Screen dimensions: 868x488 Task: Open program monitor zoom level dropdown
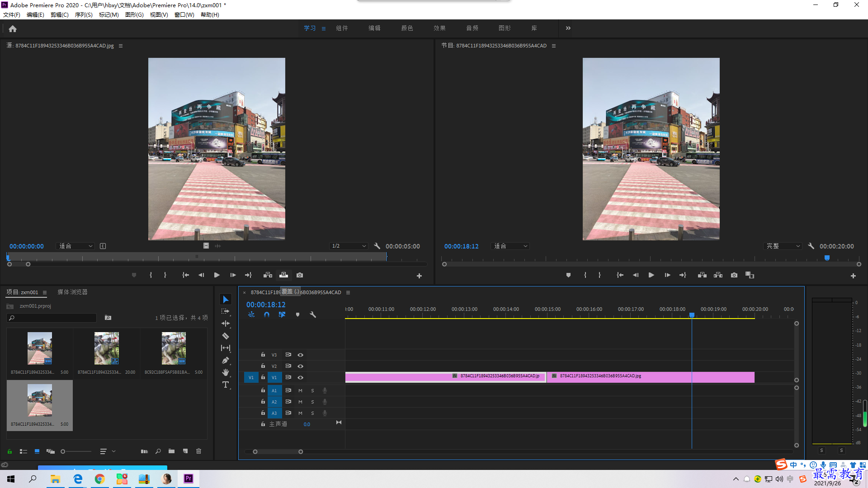tap(510, 246)
